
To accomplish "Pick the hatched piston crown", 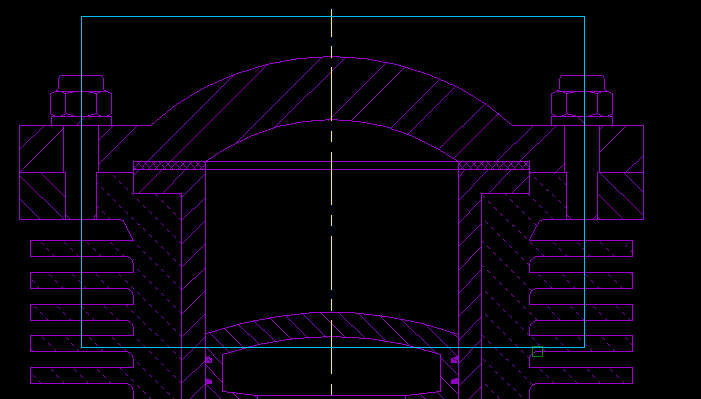I will point(331,330).
